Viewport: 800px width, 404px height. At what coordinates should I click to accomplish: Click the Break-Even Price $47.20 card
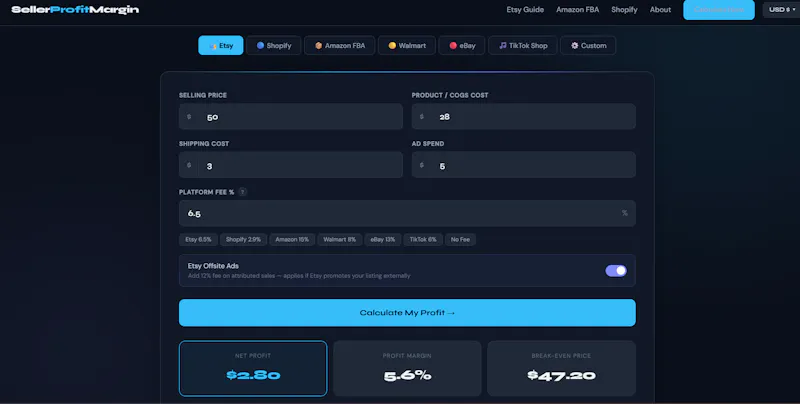tap(561, 368)
